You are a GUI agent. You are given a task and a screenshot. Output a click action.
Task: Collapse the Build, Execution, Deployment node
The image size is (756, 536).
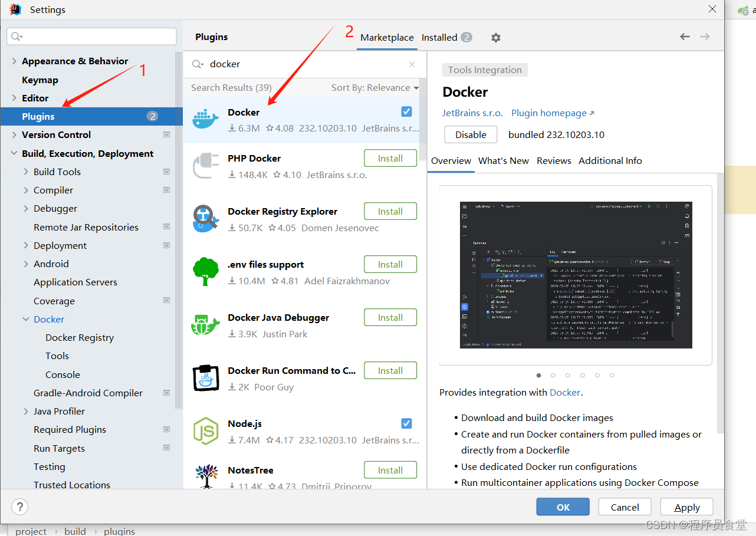point(14,153)
